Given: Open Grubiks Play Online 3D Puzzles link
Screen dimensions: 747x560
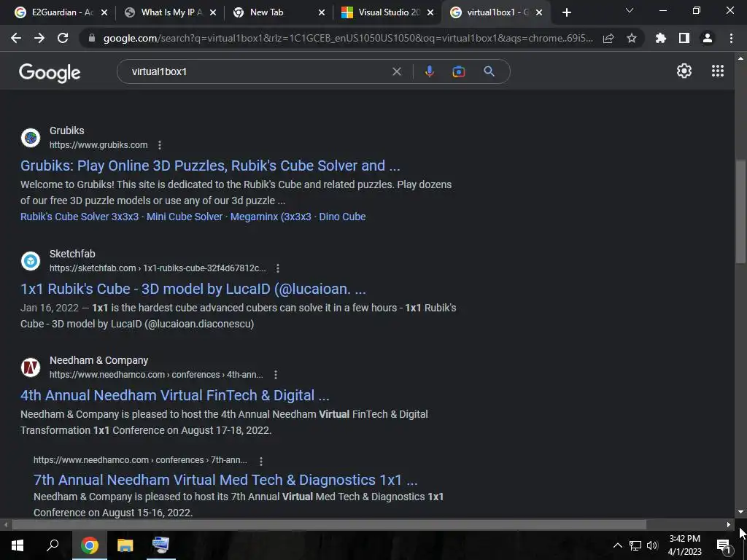Looking at the screenshot, I should (210, 166).
